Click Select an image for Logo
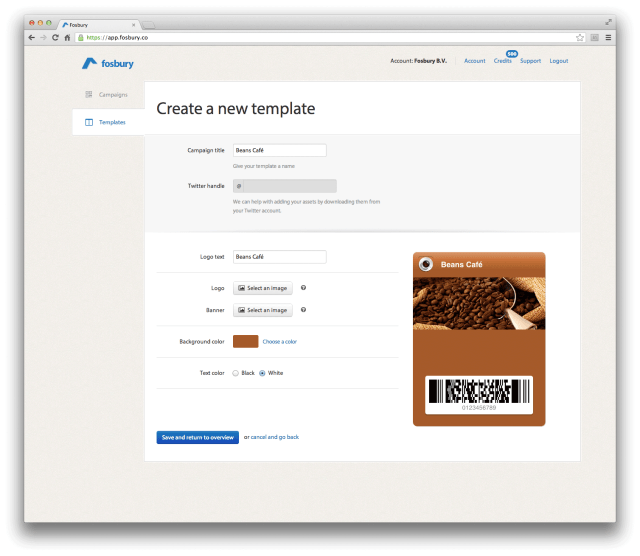Image resolution: width=640 pixels, height=556 pixels. (x=263, y=288)
